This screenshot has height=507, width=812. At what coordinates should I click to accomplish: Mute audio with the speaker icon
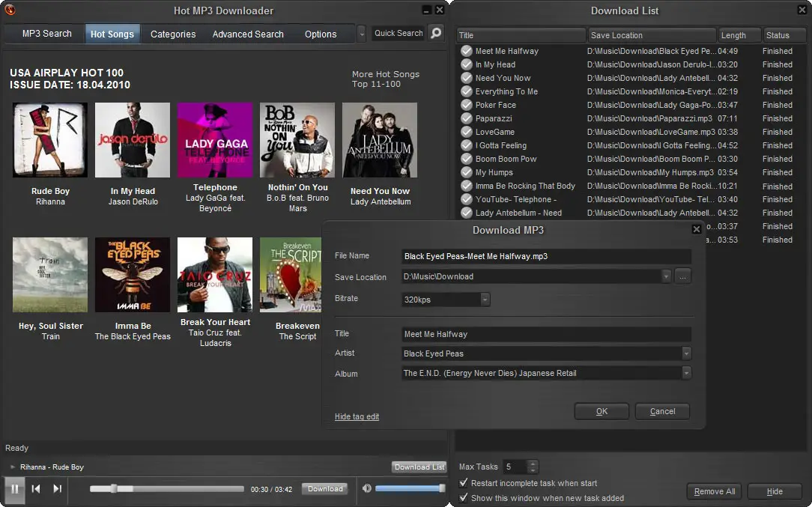366,488
